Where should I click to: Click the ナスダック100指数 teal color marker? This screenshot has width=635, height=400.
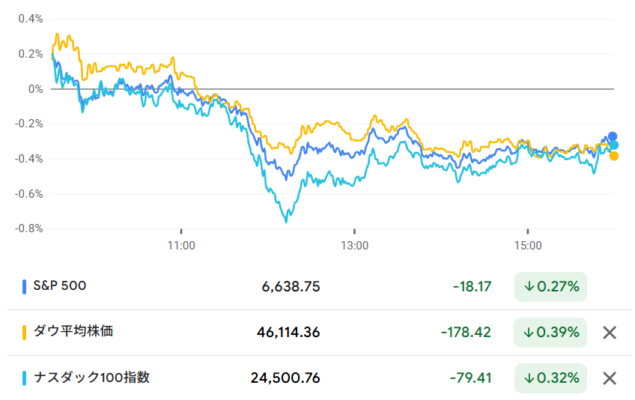click(24, 378)
